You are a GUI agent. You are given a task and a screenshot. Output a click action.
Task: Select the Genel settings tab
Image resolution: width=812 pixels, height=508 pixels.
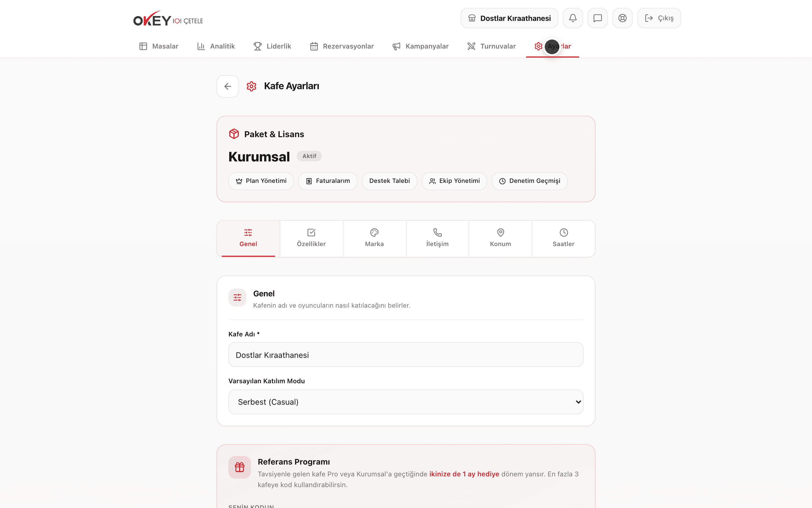tap(248, 238)
